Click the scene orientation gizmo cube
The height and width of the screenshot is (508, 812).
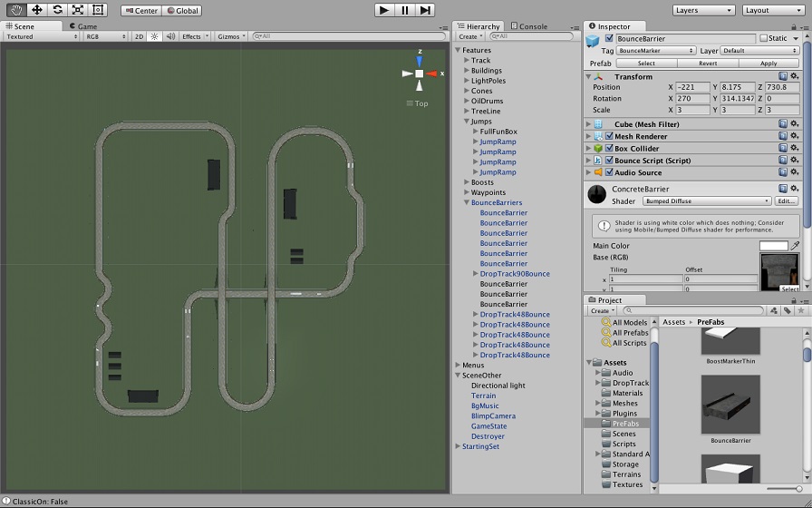(419, 73)
